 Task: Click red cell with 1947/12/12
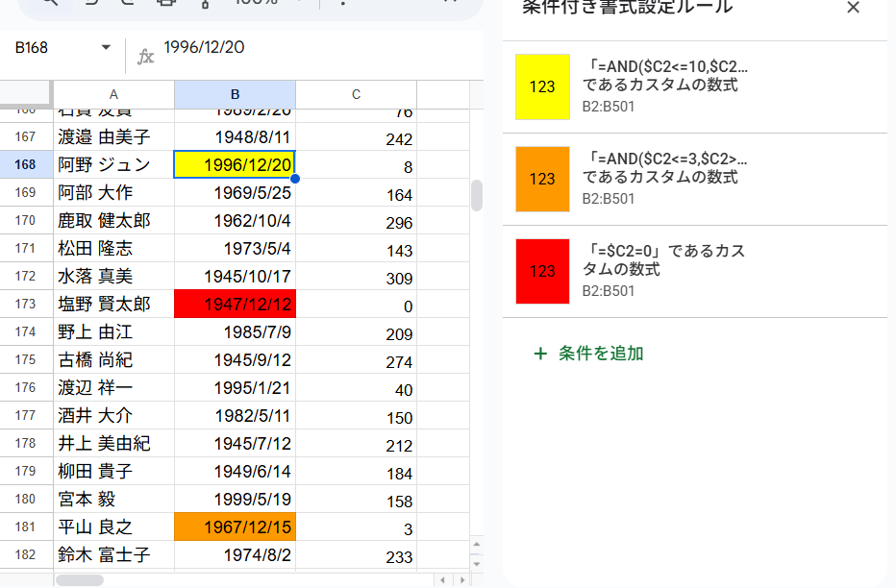(x=235, y=306)
